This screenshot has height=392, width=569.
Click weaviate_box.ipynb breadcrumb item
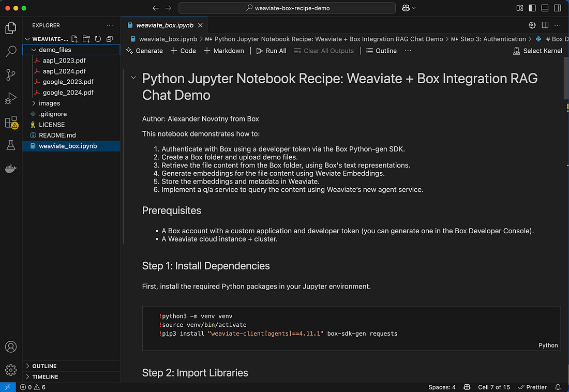point(163,39)
